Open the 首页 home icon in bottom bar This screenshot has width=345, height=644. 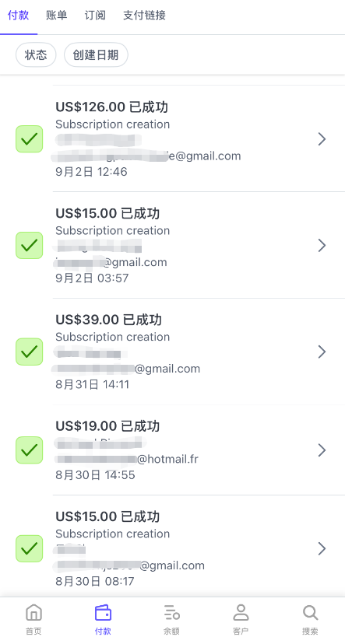coord(33,613)
